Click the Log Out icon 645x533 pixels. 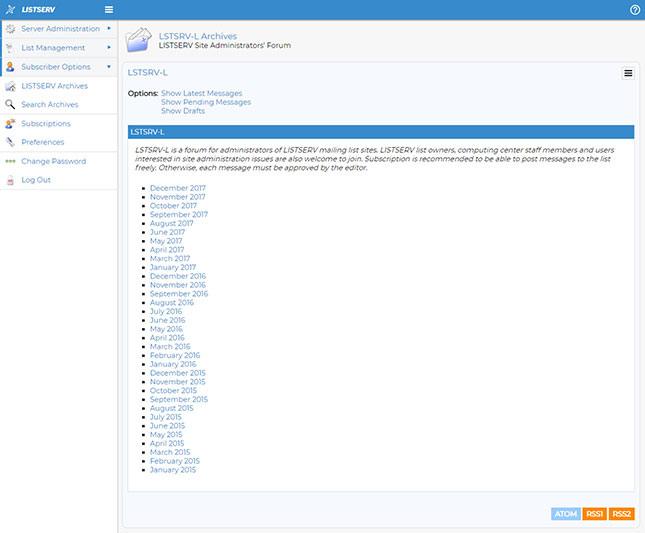pyautogui.click(x=10, y=180)
